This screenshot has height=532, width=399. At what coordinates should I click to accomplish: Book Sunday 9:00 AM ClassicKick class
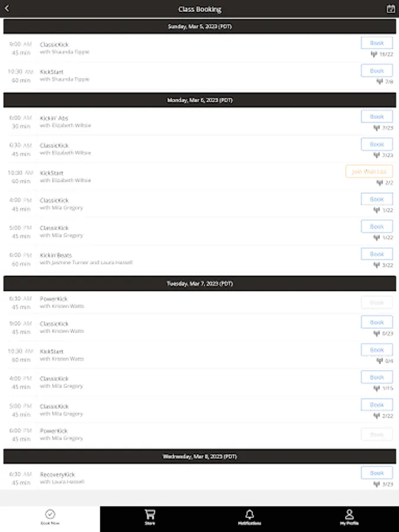(x=377, y=43)
